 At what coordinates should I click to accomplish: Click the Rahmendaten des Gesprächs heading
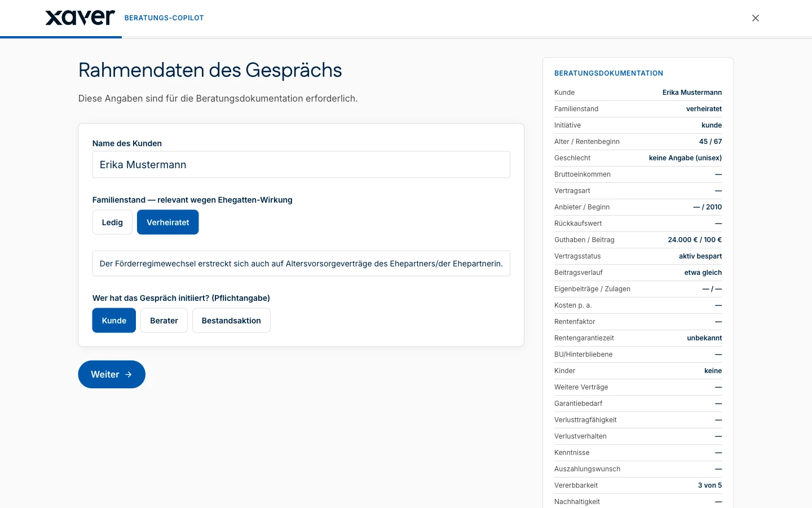[210, 70]
